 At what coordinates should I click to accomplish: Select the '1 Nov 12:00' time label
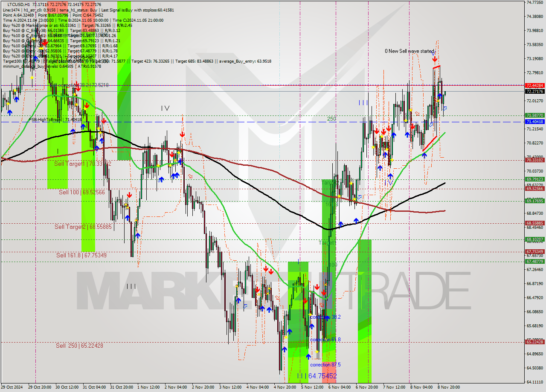coord(149,387)
